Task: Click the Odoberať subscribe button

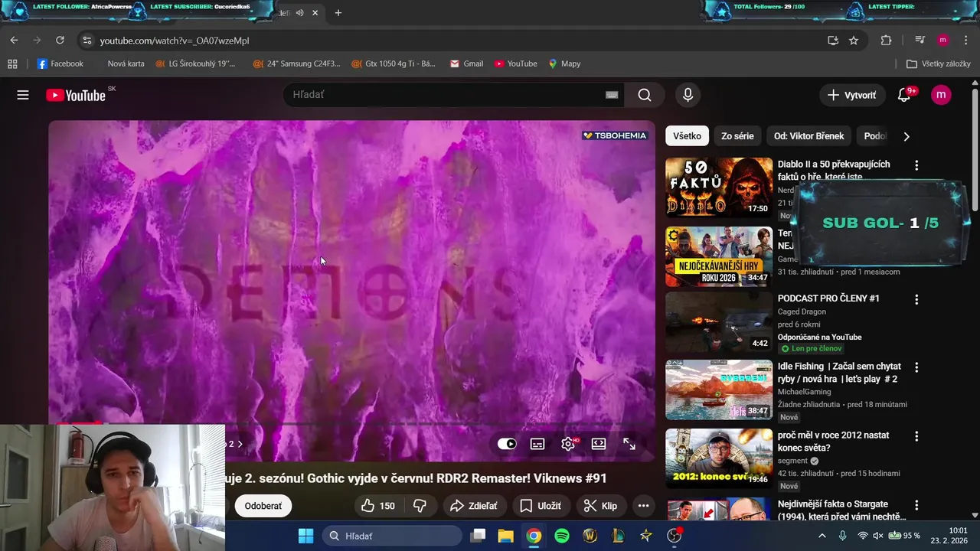Action: tap(263, 506)
